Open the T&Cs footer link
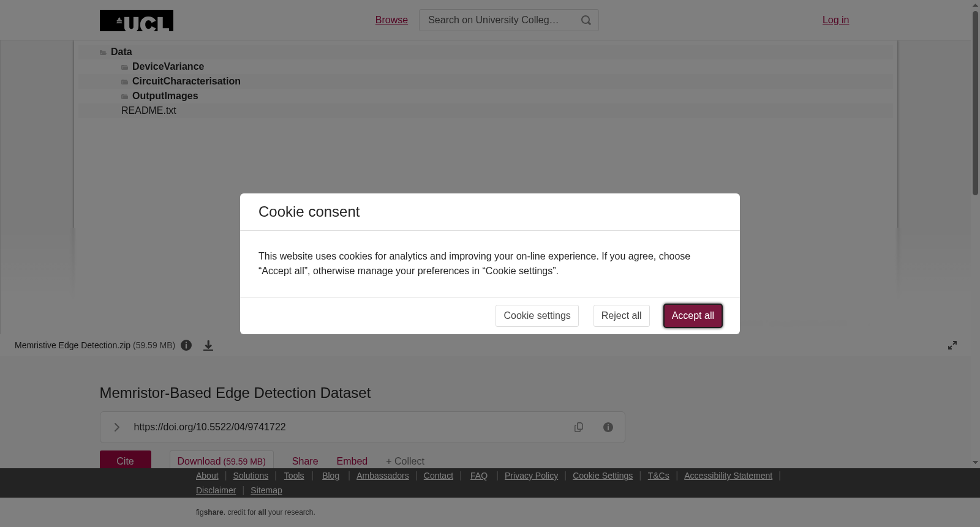Screen dimensions: 980x527 click(658, 476)
